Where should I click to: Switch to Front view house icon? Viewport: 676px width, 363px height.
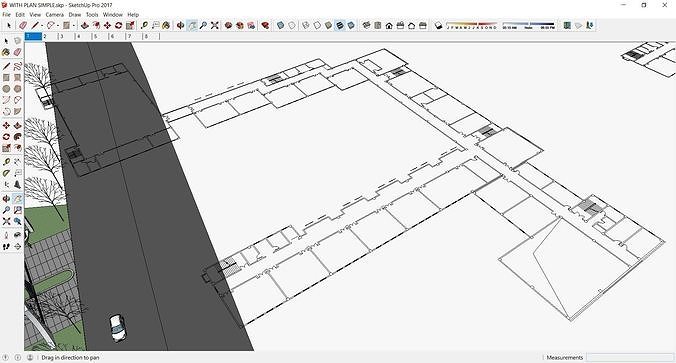389,25
